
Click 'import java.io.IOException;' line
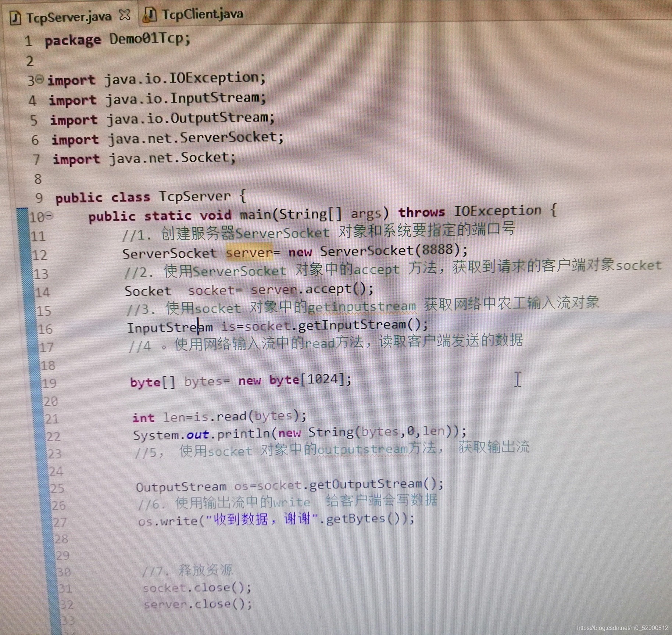[x=157, y=79]
